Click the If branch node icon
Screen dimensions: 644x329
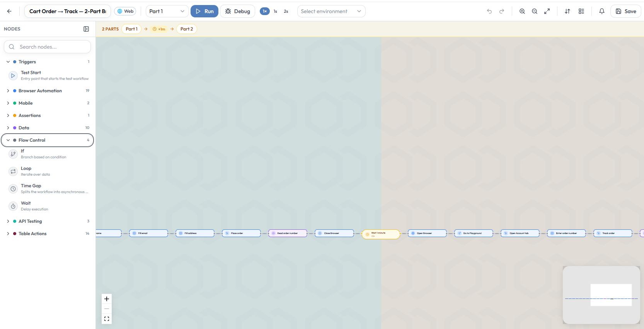pyautogui.click(x=13, y=154)
